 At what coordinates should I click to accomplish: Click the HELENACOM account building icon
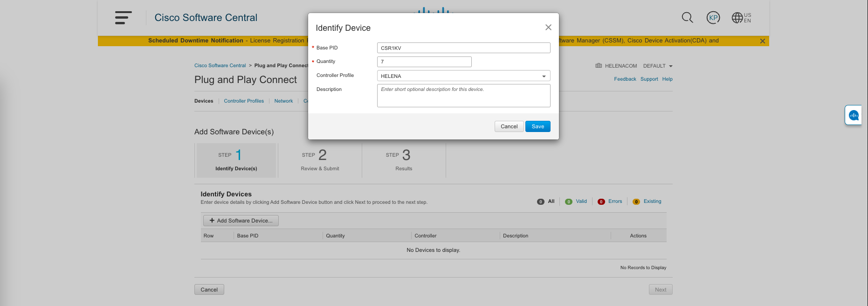point(599,66)
